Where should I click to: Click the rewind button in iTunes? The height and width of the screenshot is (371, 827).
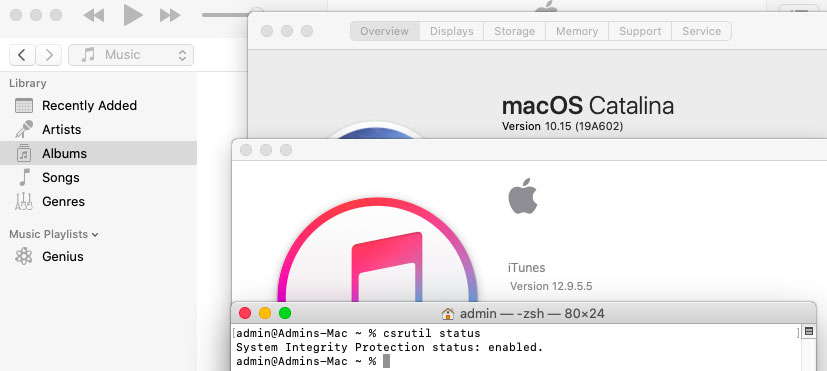point(94,15)
